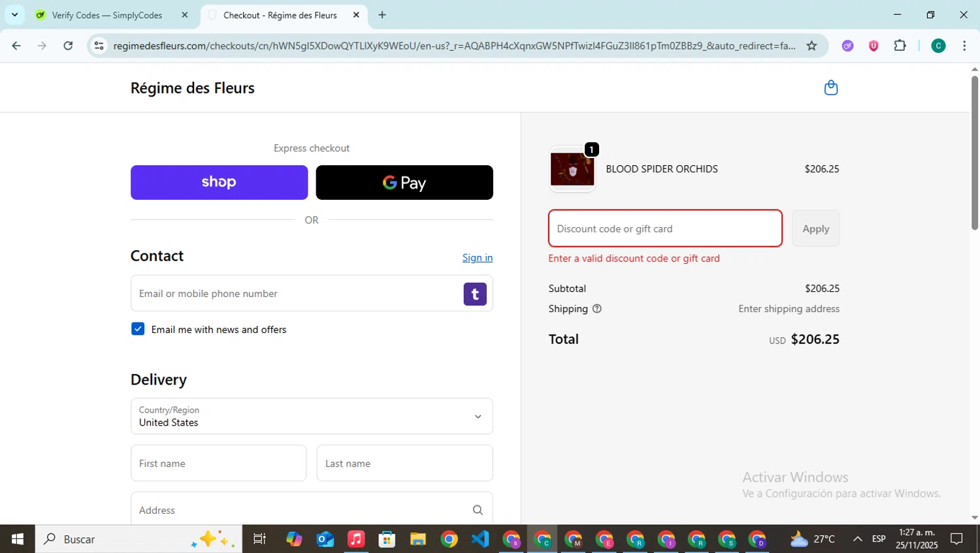Go forward with the forward arrow
The image size is (980, 553).
(42, 46)
